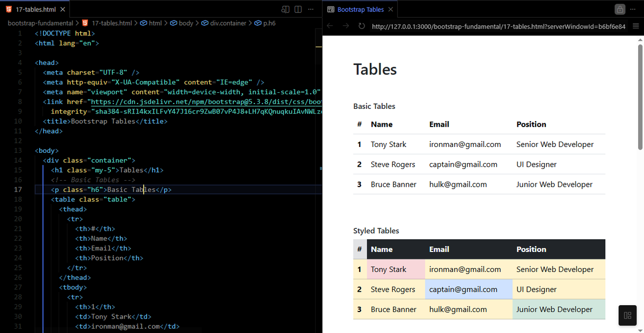Close the Bootstrap Tables preview tab
The width and height of the screenshot is (644, 333).
tap(390, 10)
